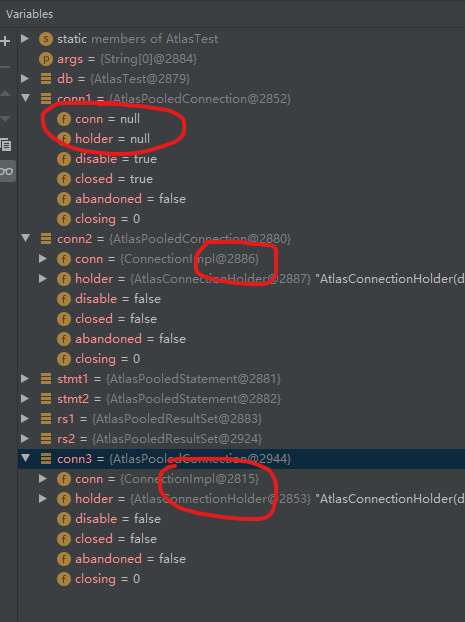Click the args parameter 'p' icon
The width and height of the screenshot is (465, 622).
pyautogui.click(x=46, y=59)
